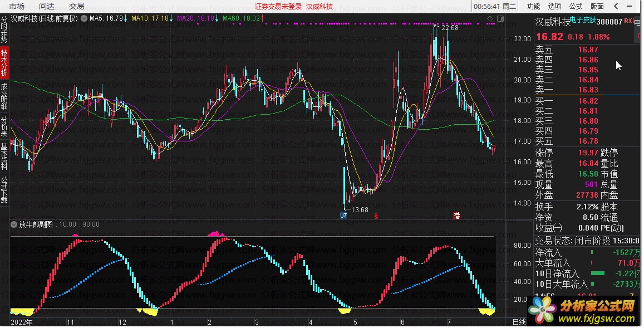Image resolution: width=644 pixels, height=328 pixels.
Task: Expand main chart indicator dropdown next to 前复权
Action: (84, 18)
